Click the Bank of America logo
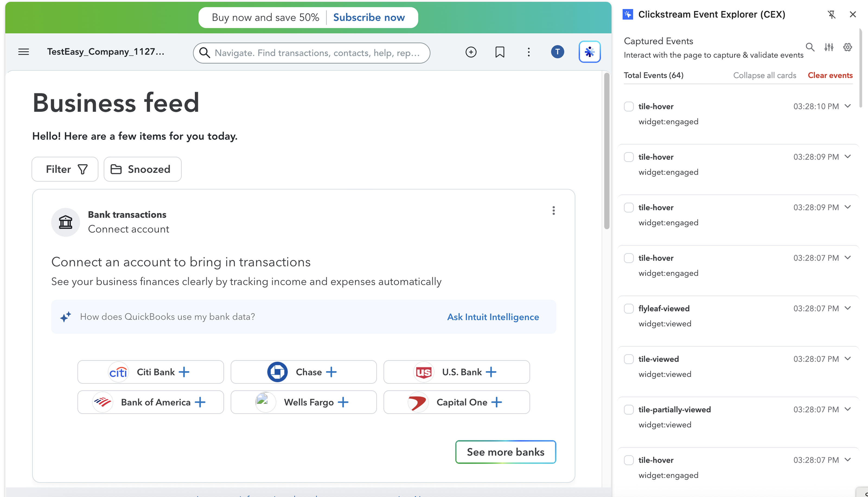 [102, 402]
